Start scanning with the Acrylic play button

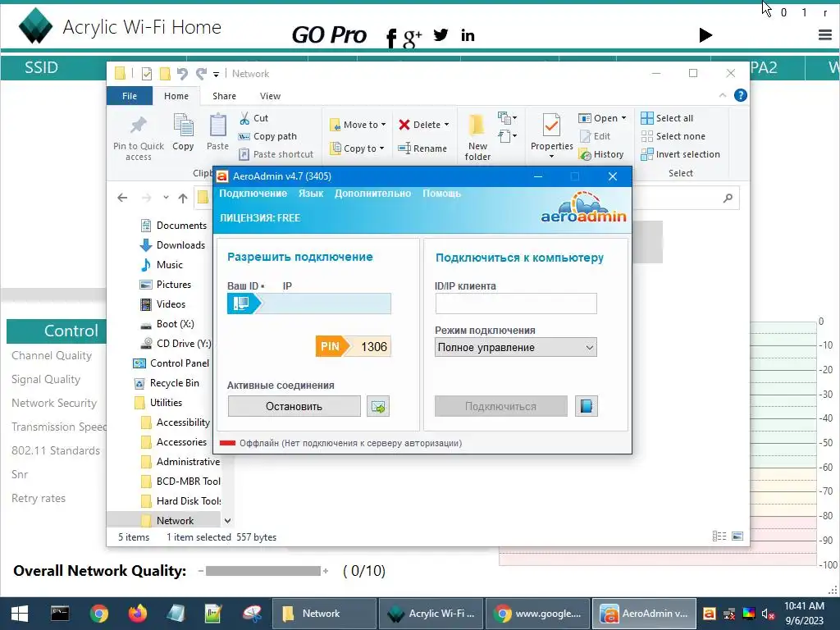[x=705, y=35]
